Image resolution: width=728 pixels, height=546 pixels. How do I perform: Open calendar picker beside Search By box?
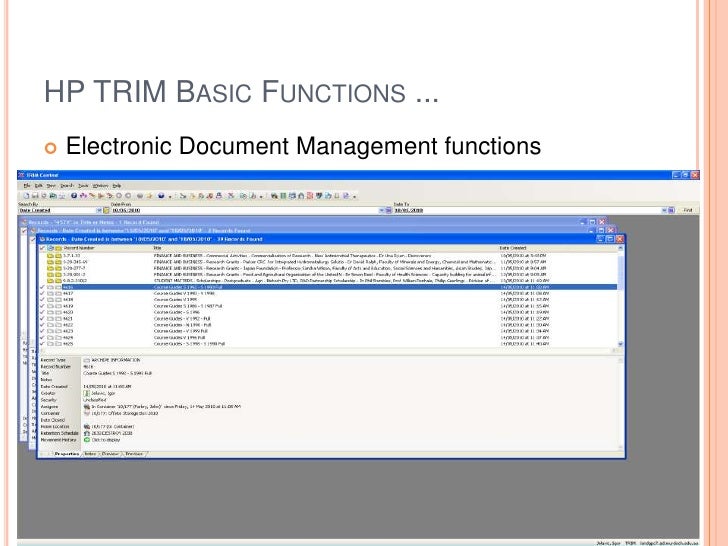106,210
